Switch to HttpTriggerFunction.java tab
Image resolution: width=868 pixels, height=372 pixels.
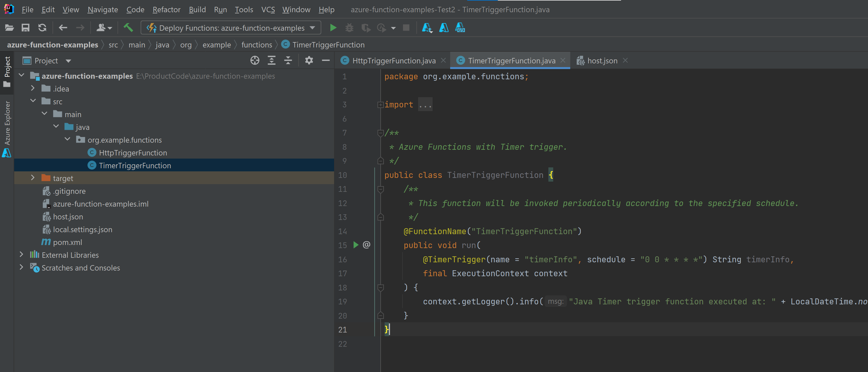click(x=393, y=61)
